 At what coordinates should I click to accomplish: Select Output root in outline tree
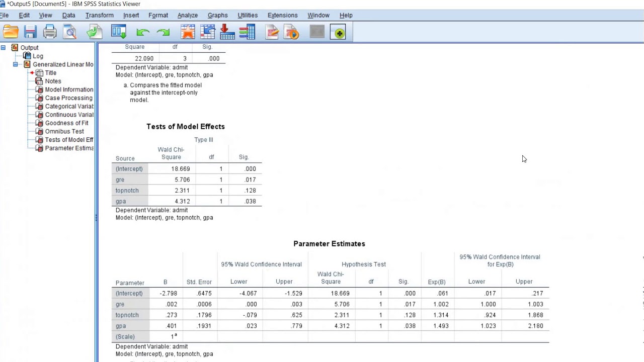point(29,48)
